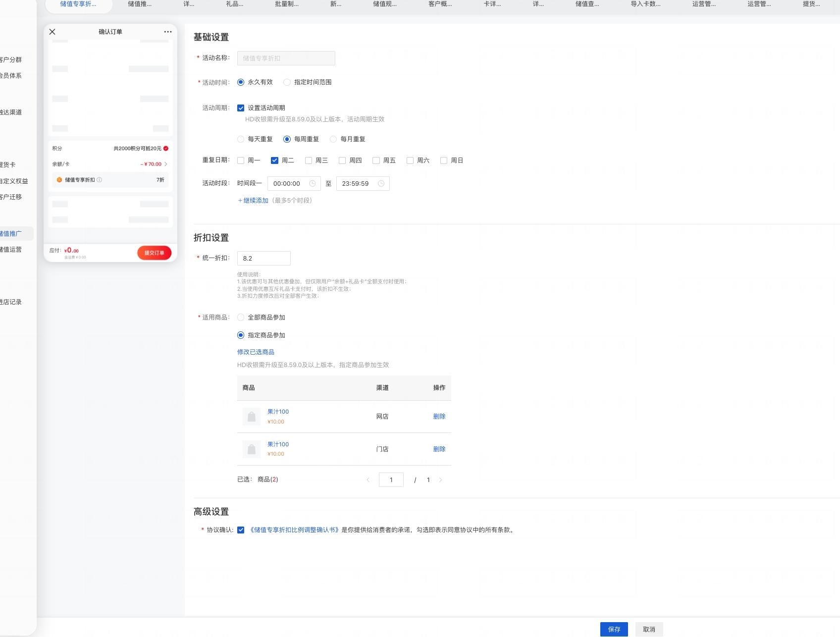
Task: Go to the next page of products
Action: 440,480
